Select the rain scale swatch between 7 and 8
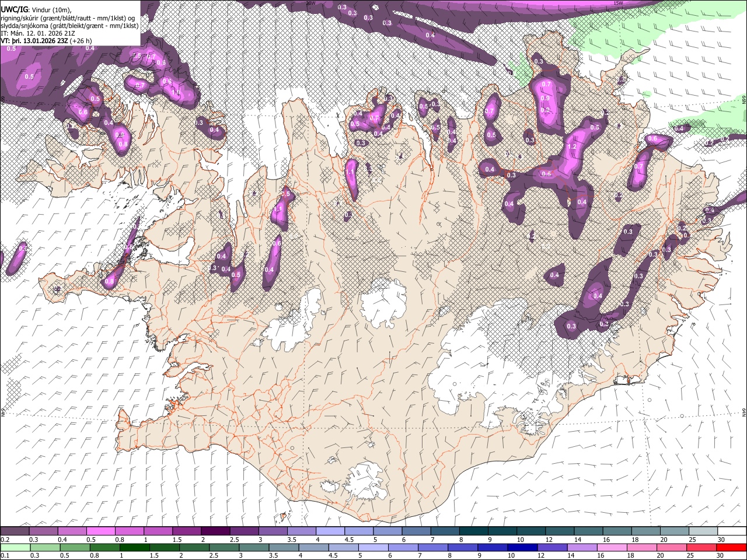The image size is (747, 560). click(433, 547)
